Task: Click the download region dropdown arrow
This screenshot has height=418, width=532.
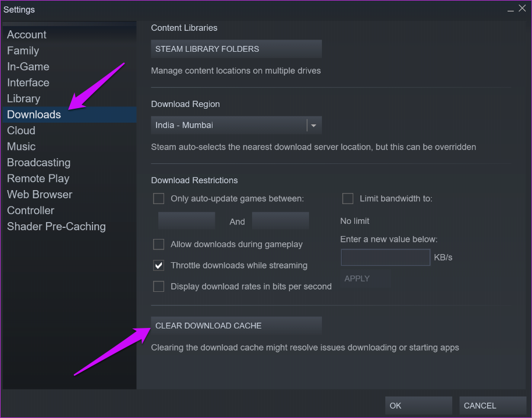Action: [314, 126]
